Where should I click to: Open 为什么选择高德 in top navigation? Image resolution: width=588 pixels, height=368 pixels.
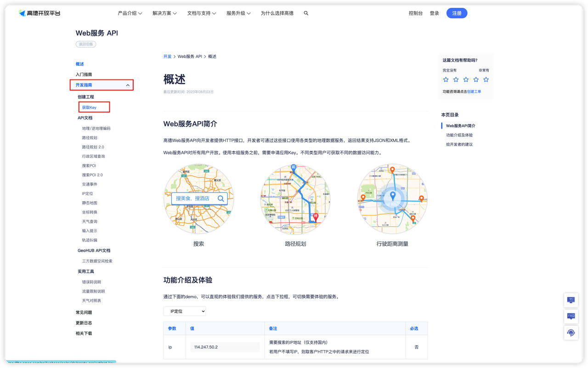pyautogui.click(x=277, y=13)
